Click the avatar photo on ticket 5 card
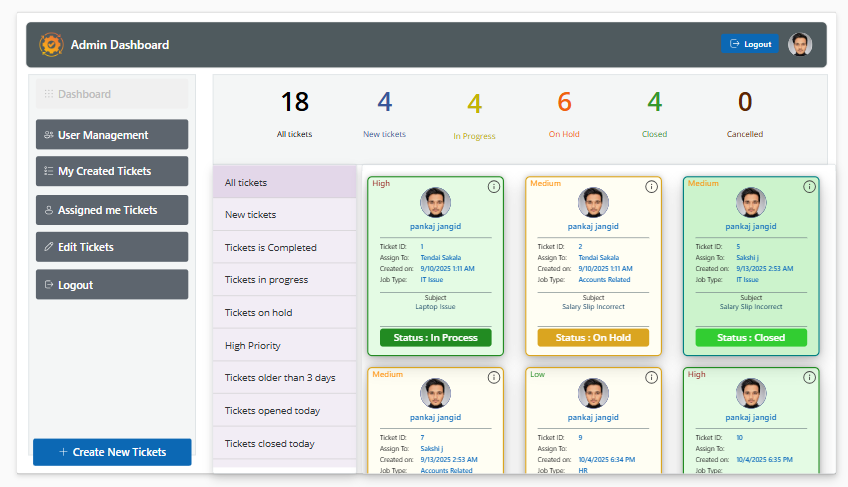848x487 pixels. coord(751,202)
